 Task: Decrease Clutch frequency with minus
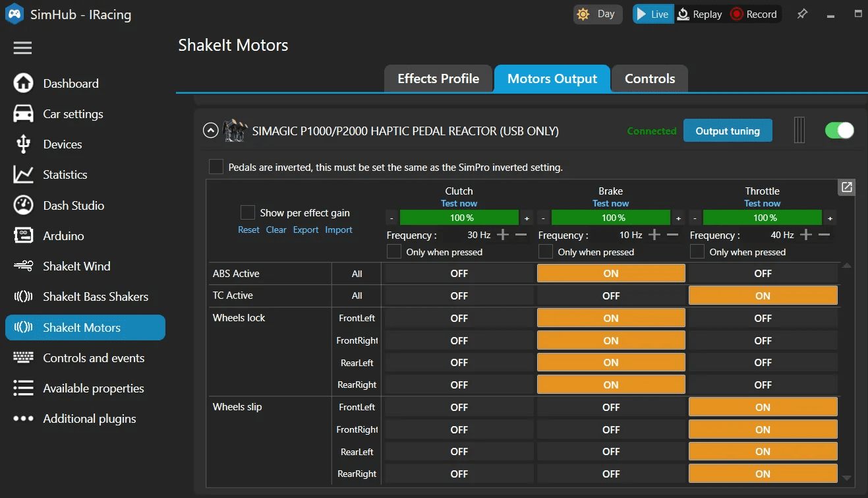tap(521, 235)
